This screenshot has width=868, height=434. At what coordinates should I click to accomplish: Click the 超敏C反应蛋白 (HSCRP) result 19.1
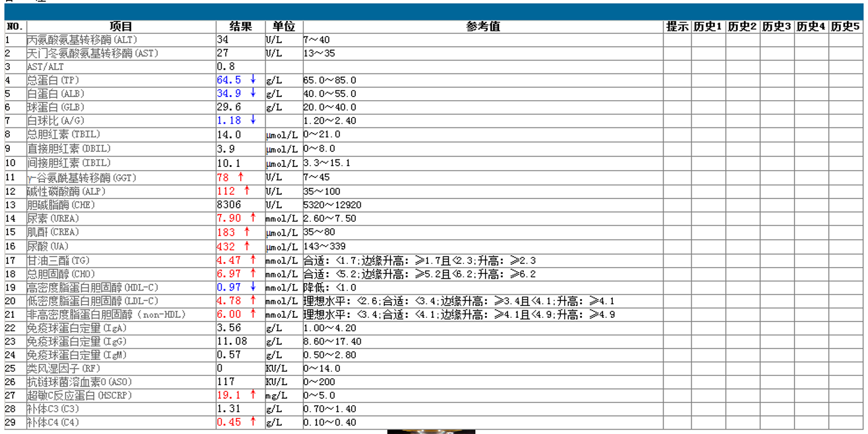pos(229,396)
